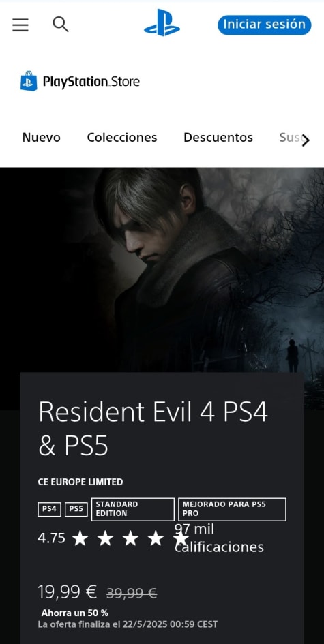Switch to the Colecciones tab
Viewport: 324px width, 644px height.
[121, 137]
